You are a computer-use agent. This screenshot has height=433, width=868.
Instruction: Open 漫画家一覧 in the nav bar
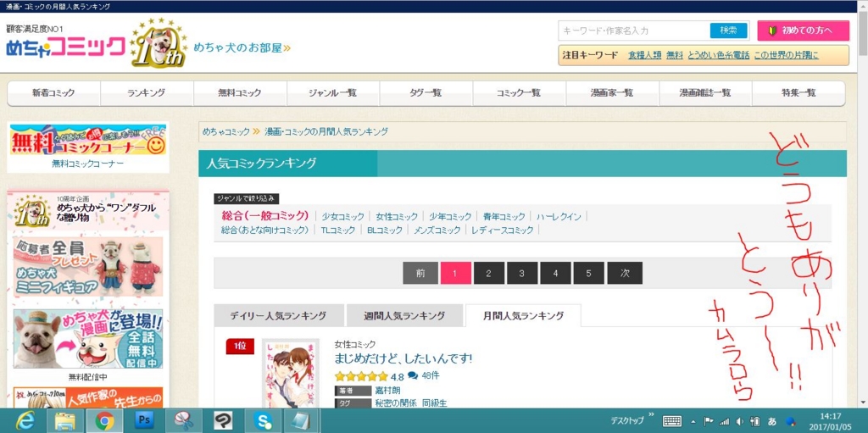[612, 93]
